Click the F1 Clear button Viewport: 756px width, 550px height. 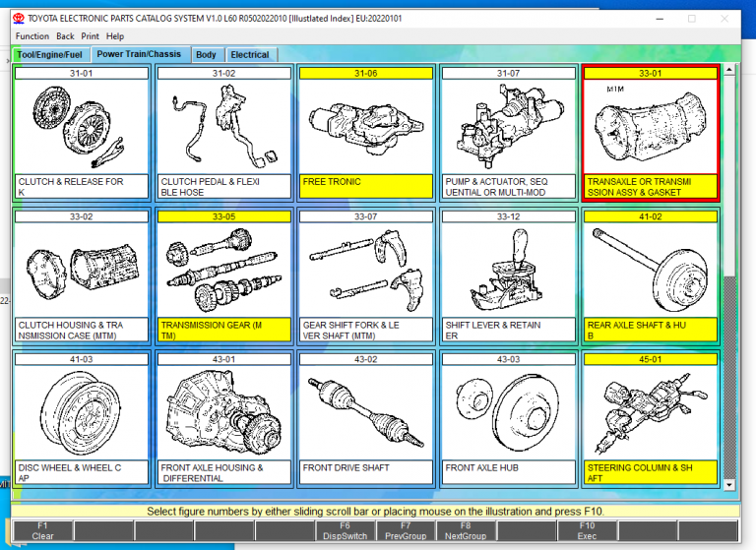pos(43,530)
